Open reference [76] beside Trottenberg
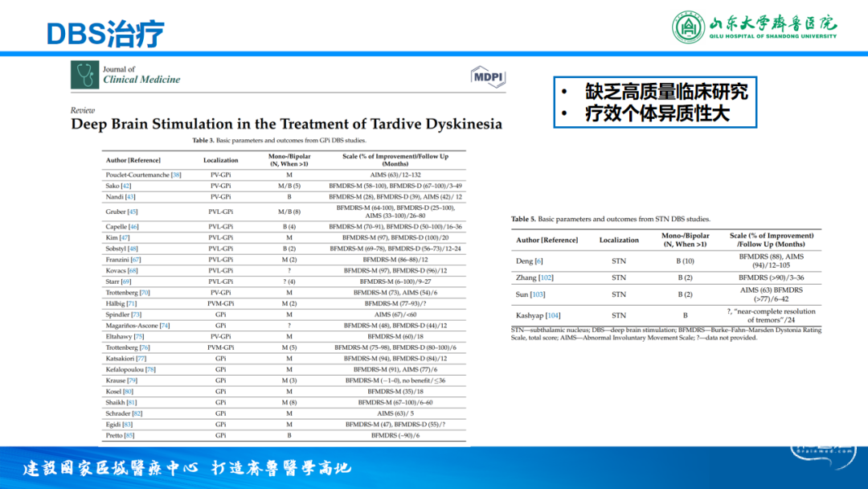The image size is (868, 489). (x=145, y=347)
